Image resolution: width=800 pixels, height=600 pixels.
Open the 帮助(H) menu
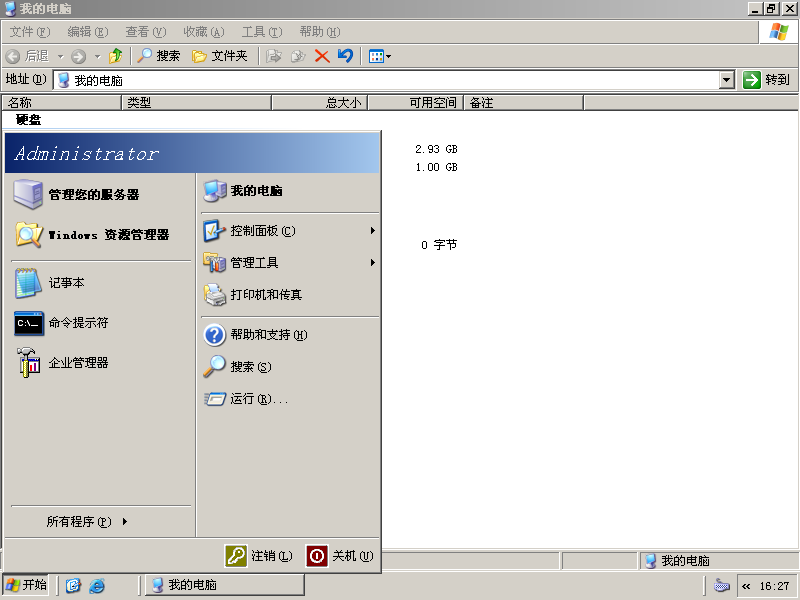point(320,32)
